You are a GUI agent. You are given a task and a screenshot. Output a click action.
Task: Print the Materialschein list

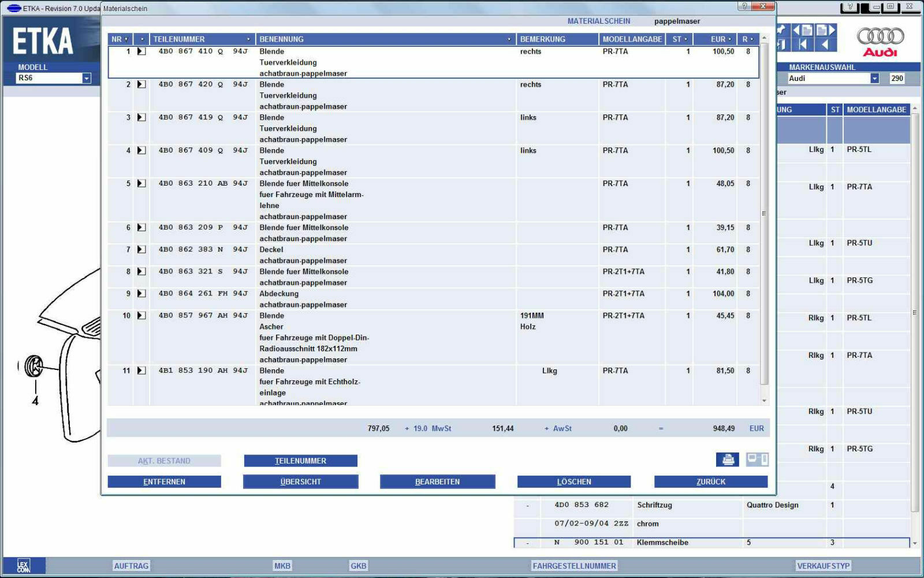[728, 460]
